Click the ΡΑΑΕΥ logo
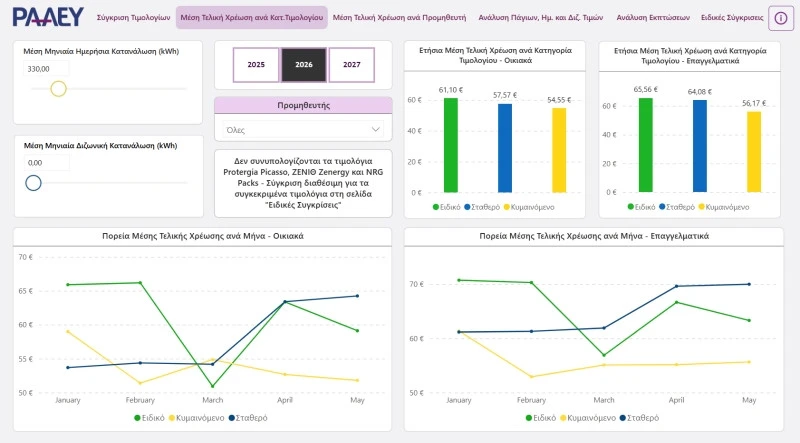Viewport: 800px width, 443px height. (x=48, y=17)
